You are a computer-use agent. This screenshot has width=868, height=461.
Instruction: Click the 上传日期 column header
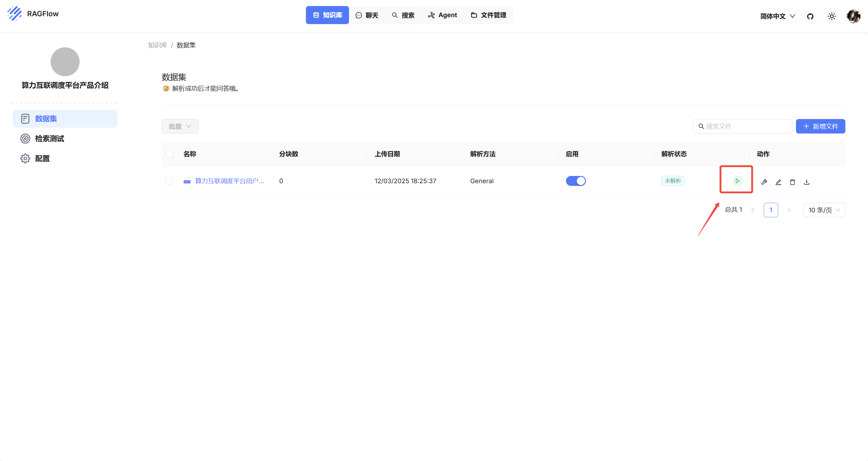tap(387, 154)
